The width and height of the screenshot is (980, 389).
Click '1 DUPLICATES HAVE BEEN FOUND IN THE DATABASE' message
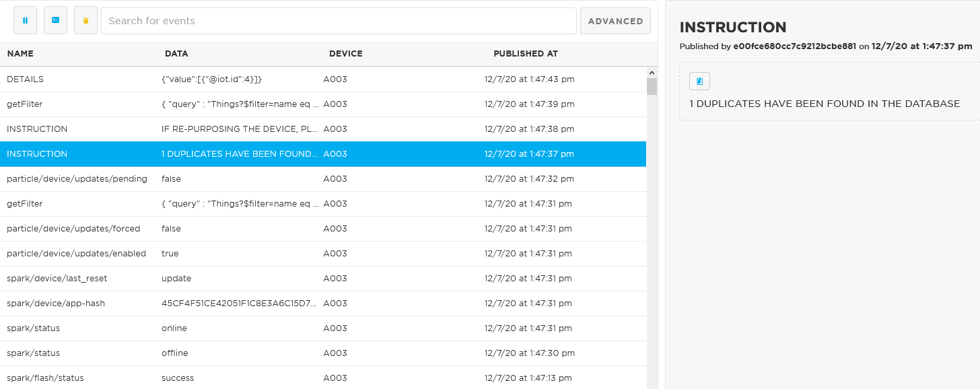[x=825, y=104]
